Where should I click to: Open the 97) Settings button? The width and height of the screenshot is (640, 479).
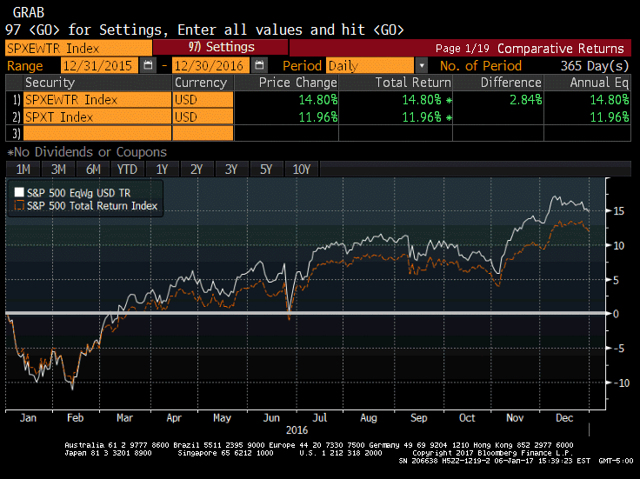(x=220, y=47)
